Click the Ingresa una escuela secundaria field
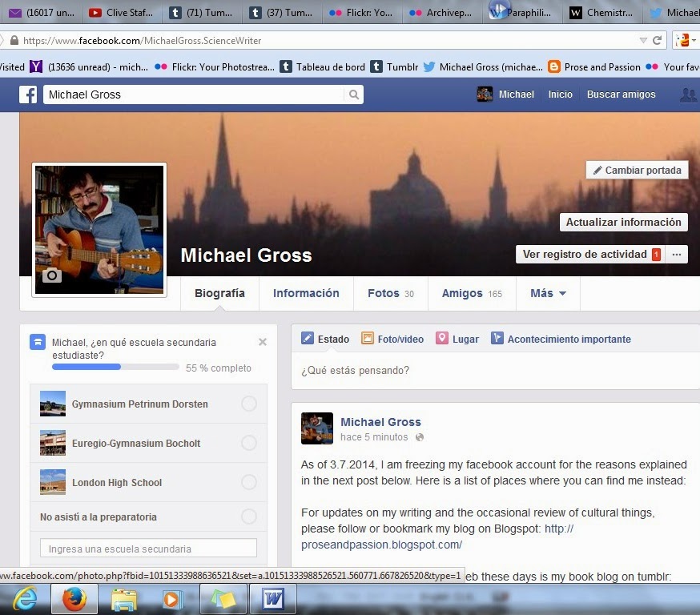The width and height of the screenshot is (700, 615). (148, 548)
